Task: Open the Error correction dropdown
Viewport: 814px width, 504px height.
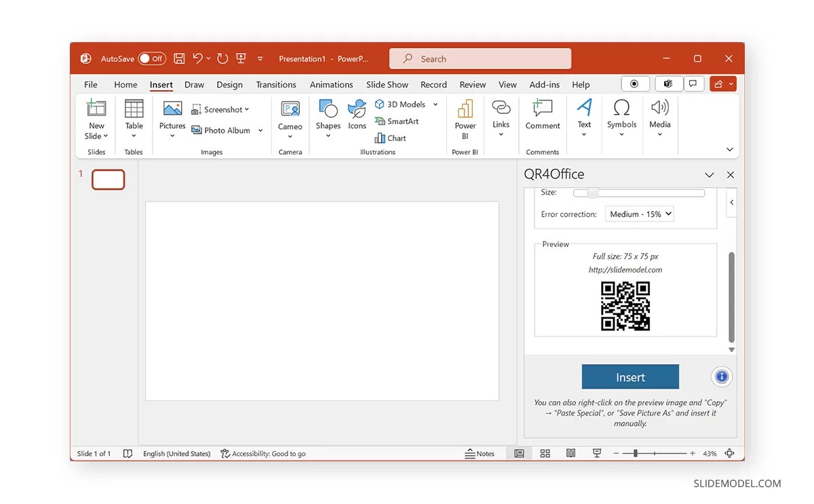Action: 639,214
